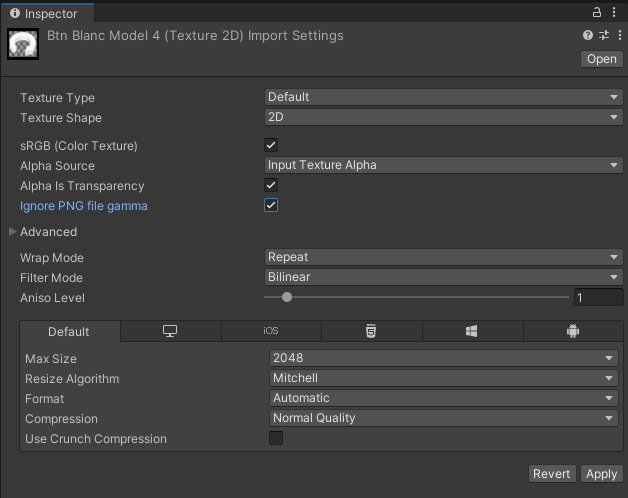Click the Revert button

[x=551, y=474]
